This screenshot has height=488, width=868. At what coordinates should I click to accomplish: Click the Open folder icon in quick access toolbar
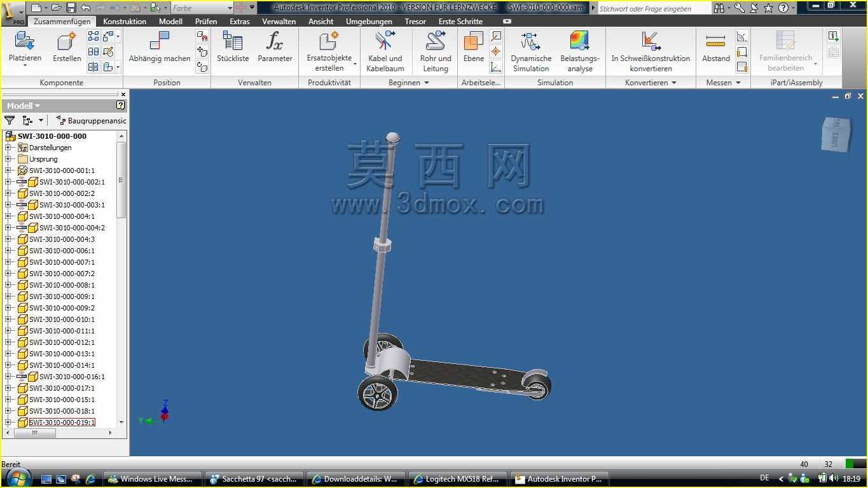tap(56, 8)
